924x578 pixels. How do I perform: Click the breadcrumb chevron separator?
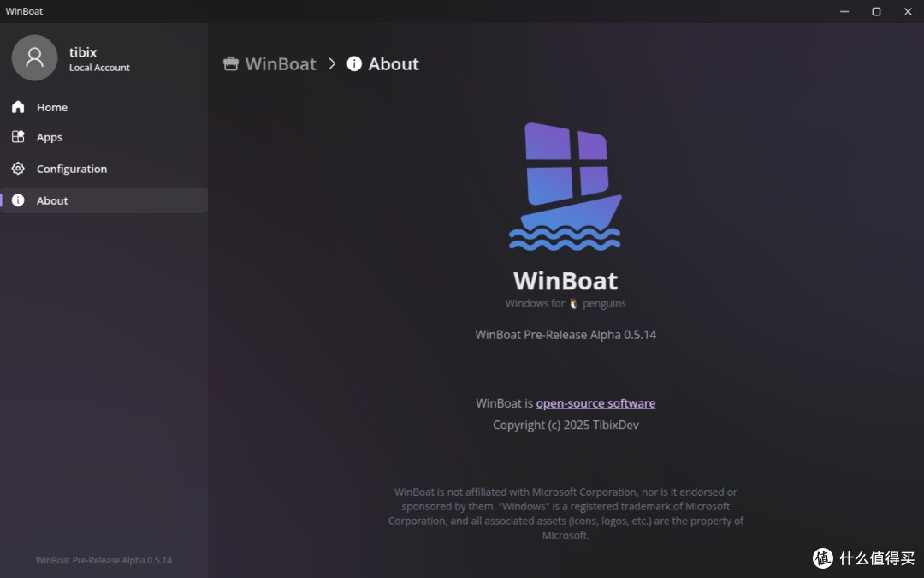332,63
